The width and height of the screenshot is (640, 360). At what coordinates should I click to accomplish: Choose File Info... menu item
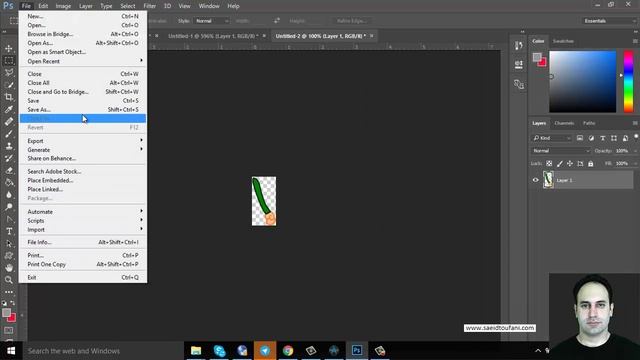coord(82,242)
